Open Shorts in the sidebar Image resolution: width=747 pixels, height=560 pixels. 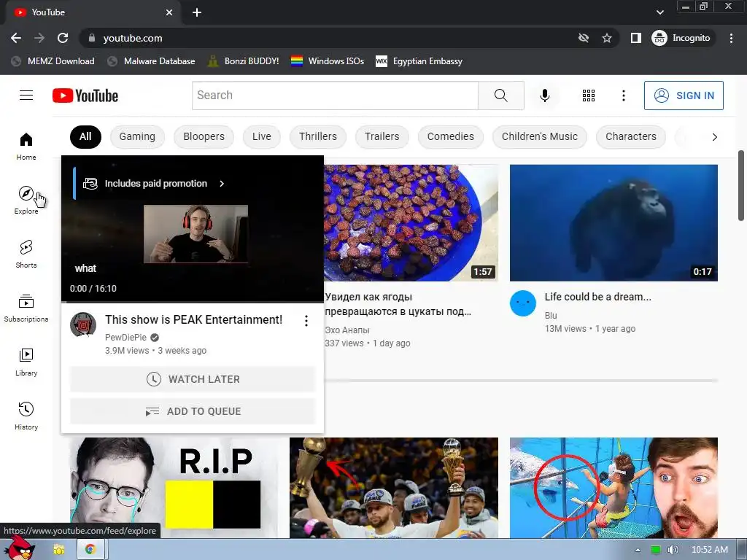click(26, 254)
